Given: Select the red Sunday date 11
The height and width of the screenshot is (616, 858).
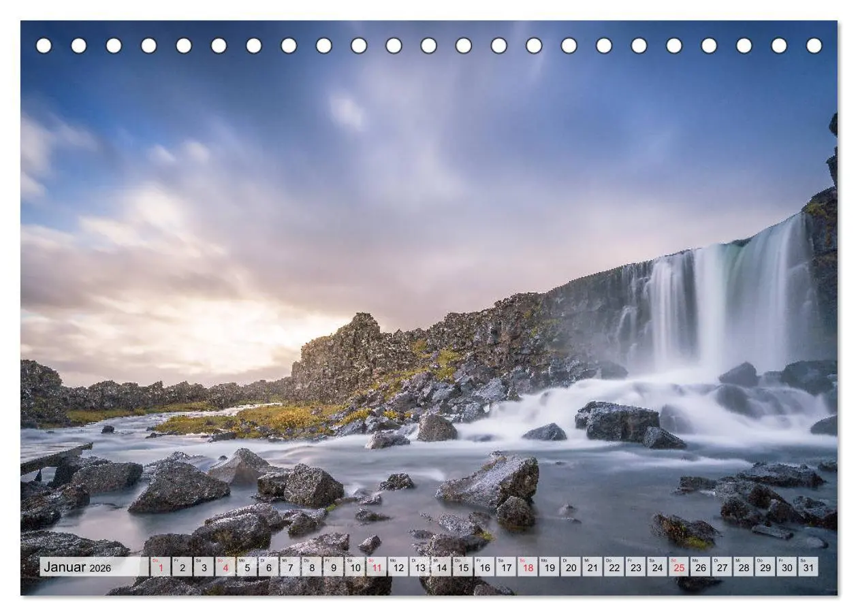Looking at the screenshot, I should [377, 567].
